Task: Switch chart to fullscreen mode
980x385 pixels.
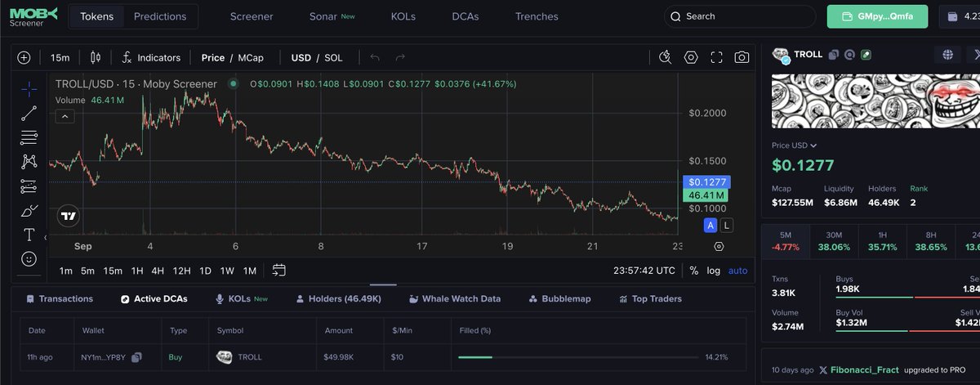Action: tap(716, 57)
